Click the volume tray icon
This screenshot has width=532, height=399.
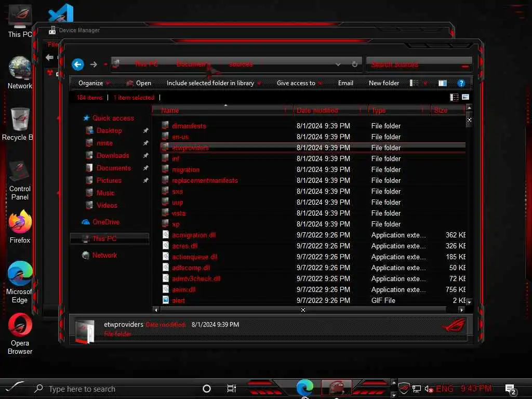point(429,389)
